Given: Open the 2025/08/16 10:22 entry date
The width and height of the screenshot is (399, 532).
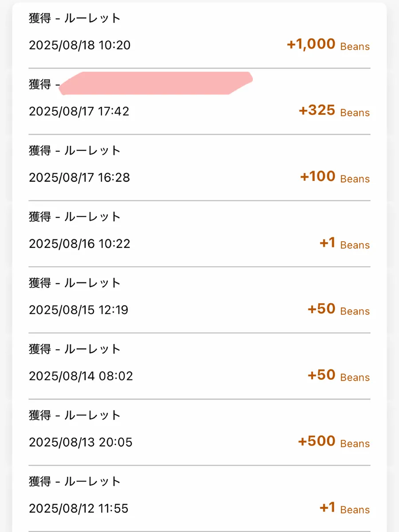Looking at the screenshot, I should [79, 244].
